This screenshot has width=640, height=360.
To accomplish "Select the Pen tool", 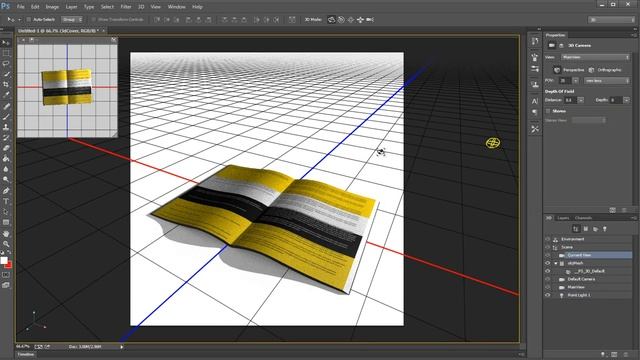I will coord(6,191).
